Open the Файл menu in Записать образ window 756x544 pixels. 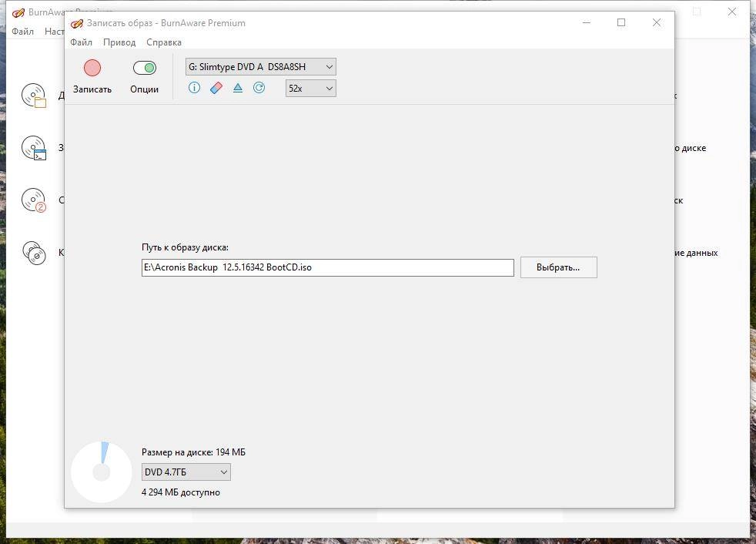(81, 42)
